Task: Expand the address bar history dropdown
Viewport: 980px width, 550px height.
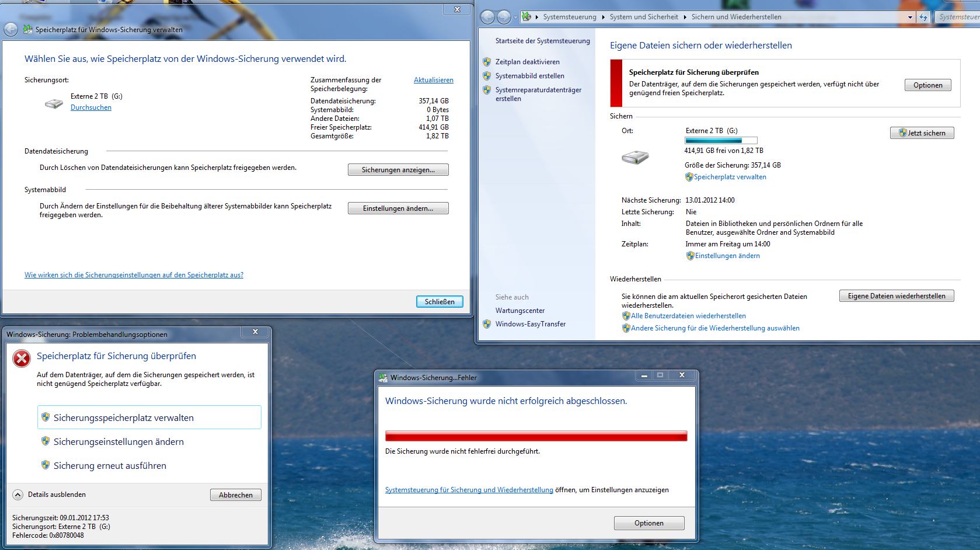Action: pyautogui.click(x=910, y=18)
